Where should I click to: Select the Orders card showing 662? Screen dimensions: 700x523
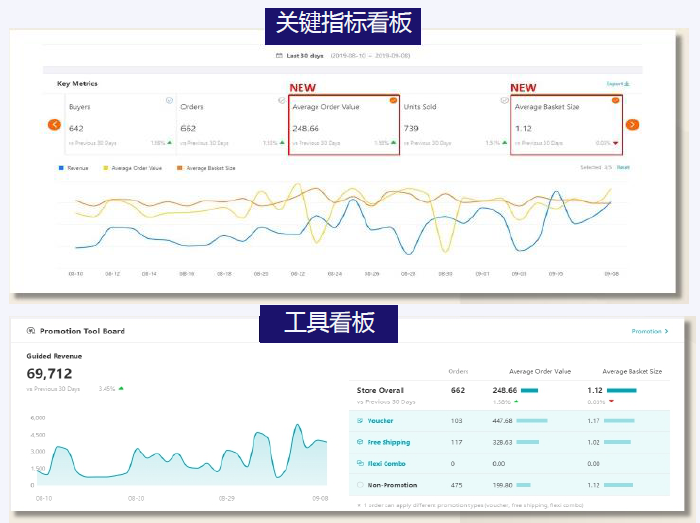coord(232,125)
